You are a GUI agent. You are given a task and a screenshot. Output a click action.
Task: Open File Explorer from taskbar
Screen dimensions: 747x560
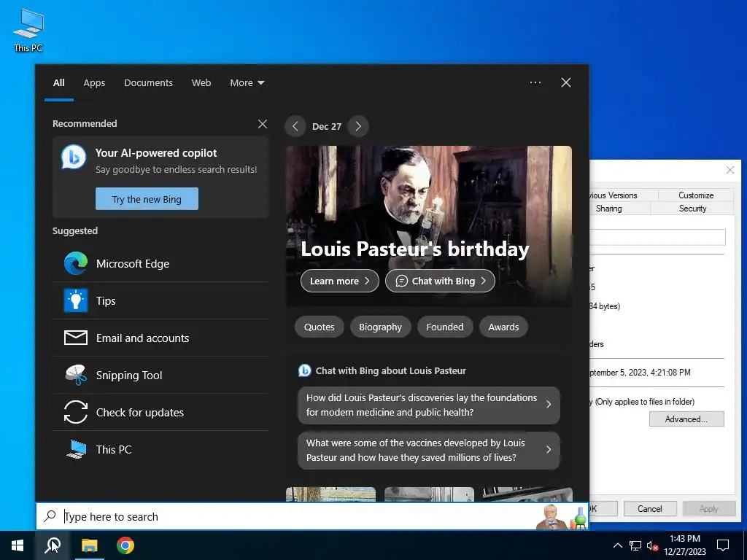click(x=89, y=545)
